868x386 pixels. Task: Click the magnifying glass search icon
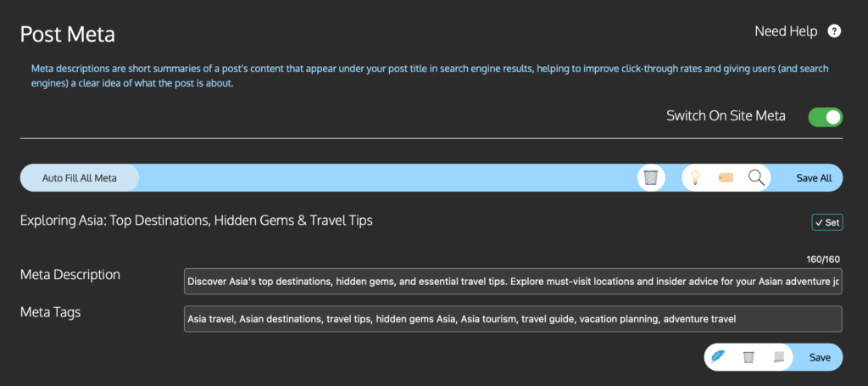(x=756, y=178)
